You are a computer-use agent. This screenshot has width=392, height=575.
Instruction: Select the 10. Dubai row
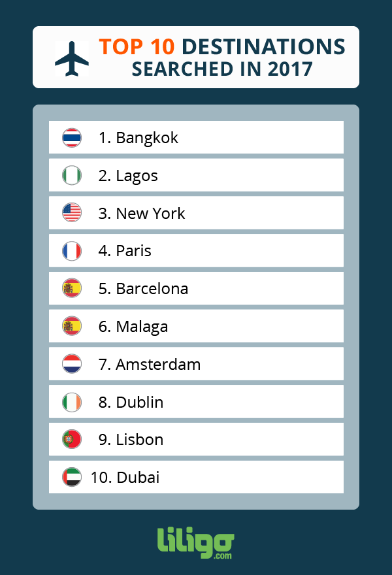point(196,477)
